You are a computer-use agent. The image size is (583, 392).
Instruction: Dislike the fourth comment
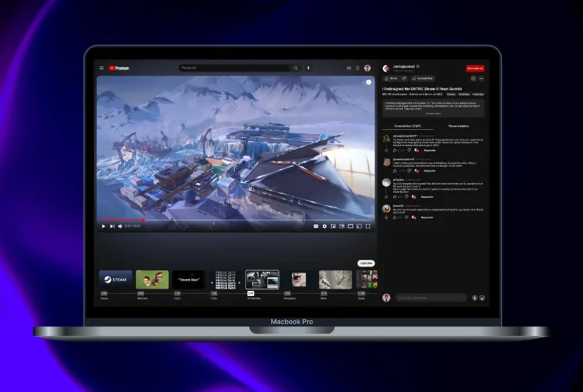click(x=406, y=217)
